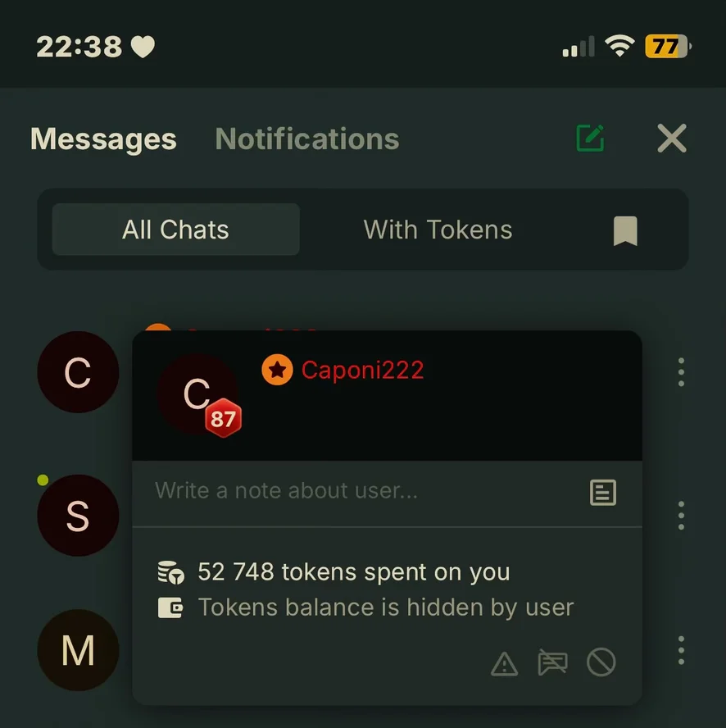
Task: Click the Caponi222 username link
Action: tap(362, 370)
